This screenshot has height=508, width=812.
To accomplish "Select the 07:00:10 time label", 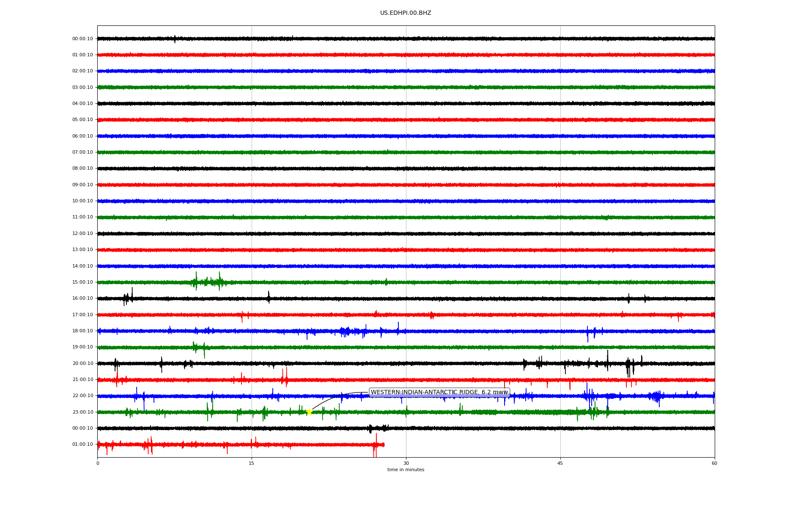I will (82, 152).
